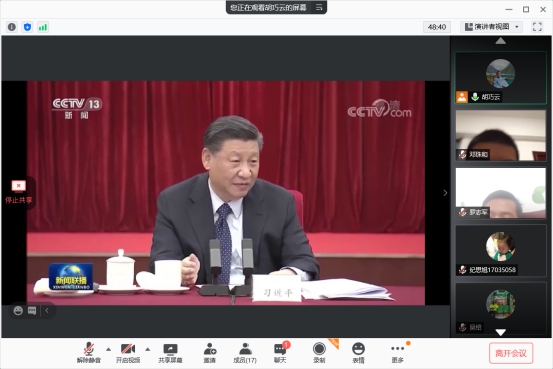Open the Emoji (表情) reactions
The image size is (553, 369).
pyautogui.click(x=358, y=353)
